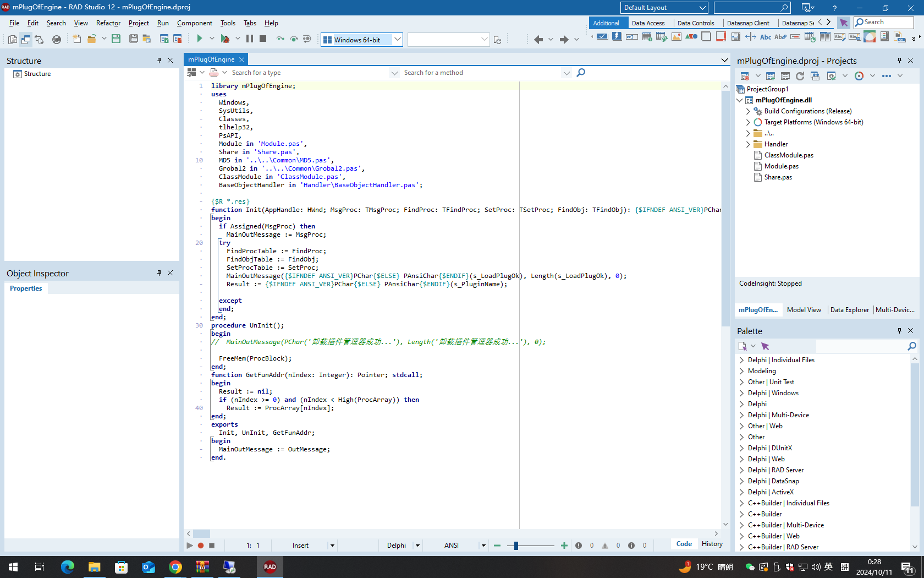Open the Model View tab
This screenshot has width=924, height=578.
[x=804, y=310]
